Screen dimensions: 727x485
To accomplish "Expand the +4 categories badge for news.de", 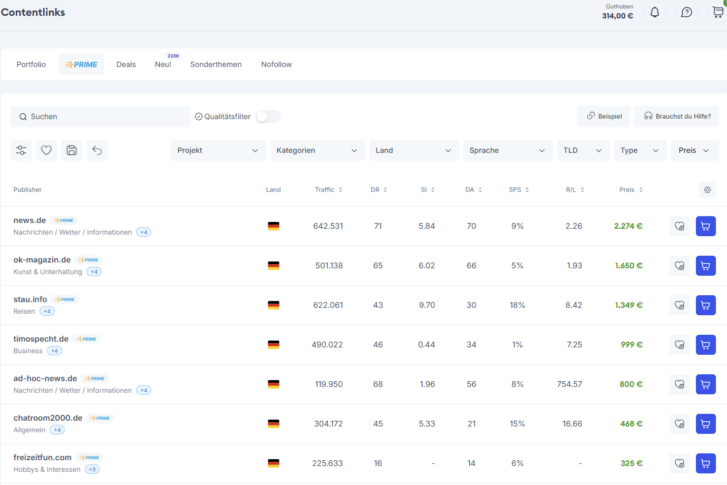I will tap(144, 232).
